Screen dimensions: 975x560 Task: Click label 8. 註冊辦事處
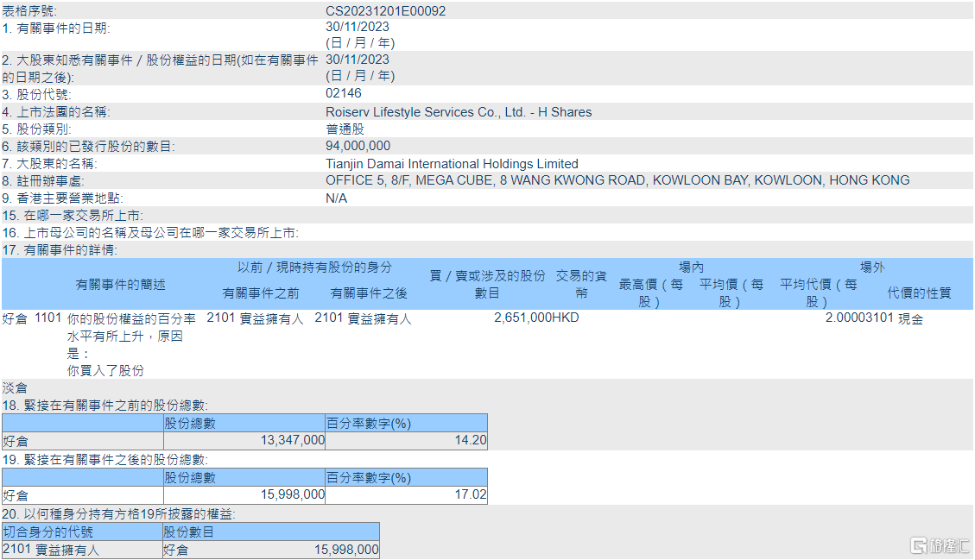coord(43,181)
